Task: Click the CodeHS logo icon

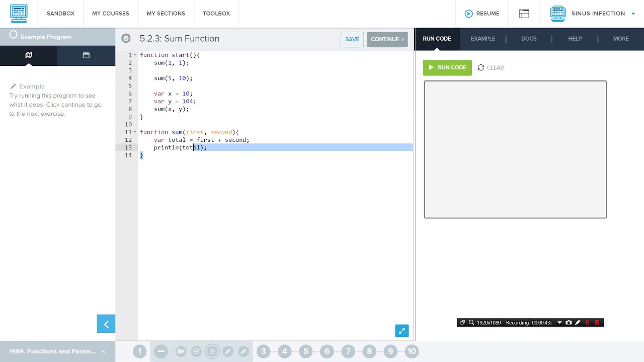Action: point(19,14)
